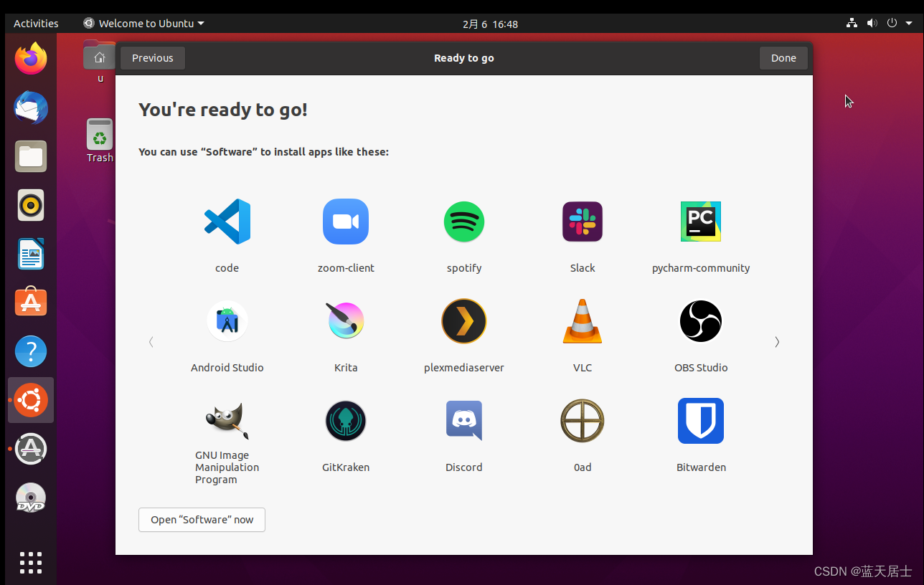Select the Android Studio icon
Viewport: 924px width, 585px height.
tap(227, 321)
